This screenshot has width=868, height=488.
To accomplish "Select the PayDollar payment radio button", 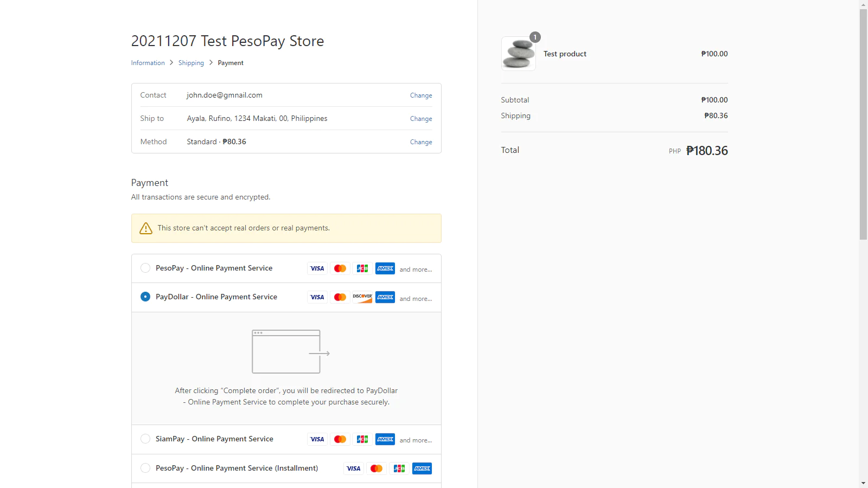I will pyautogui.click(x=145, y=297).
